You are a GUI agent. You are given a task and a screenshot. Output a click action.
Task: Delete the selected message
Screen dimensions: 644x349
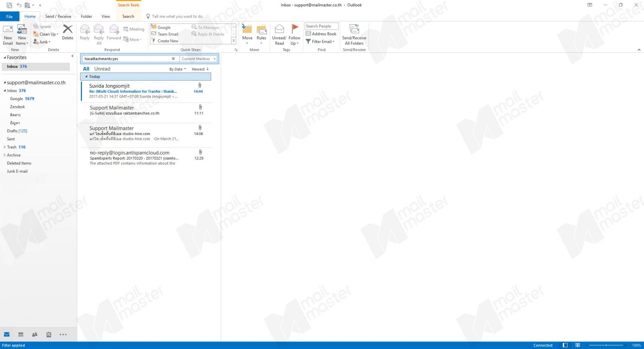[68, 32]
